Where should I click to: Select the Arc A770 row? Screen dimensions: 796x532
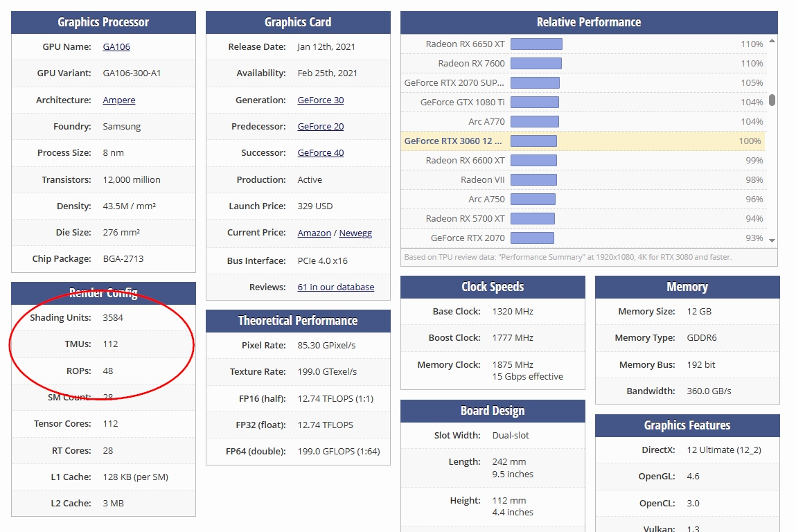tap(583, 122)
